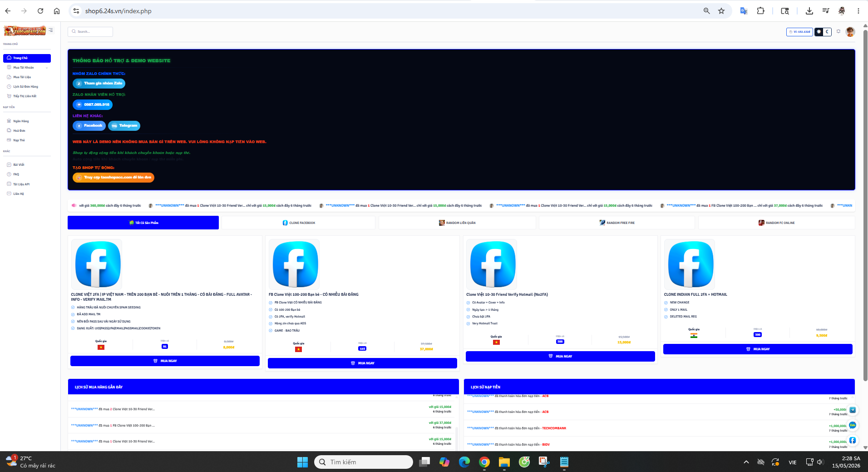Show hidden system tray icons

click(746, 462)
